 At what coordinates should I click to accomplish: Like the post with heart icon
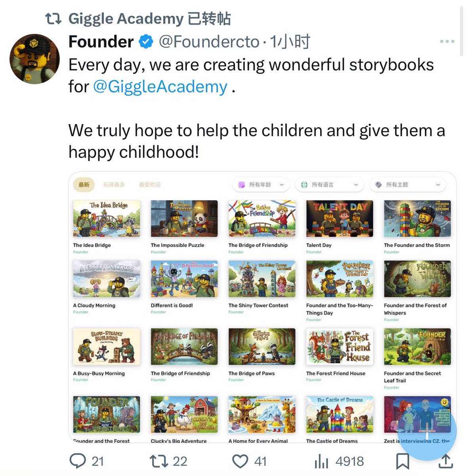[x=240, y=461]
